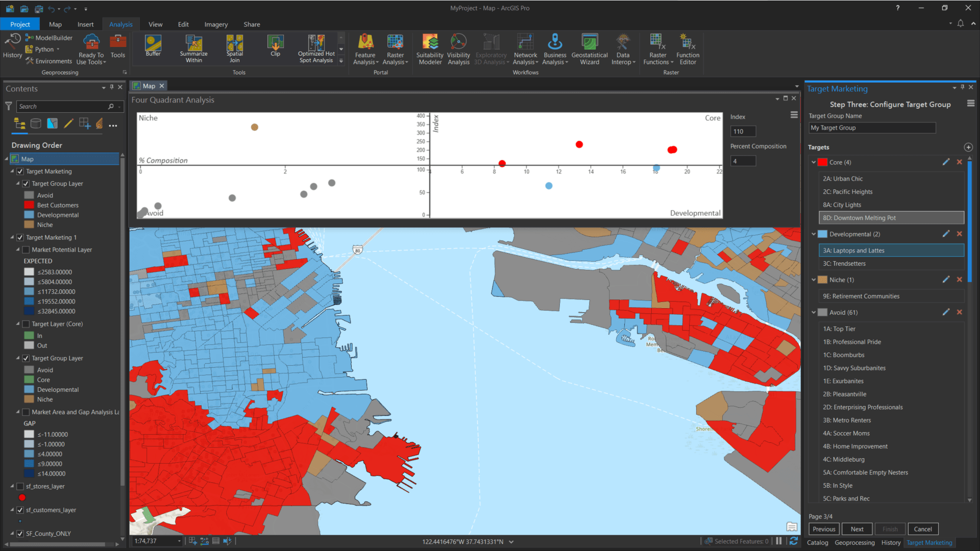Open the map scale dropdown

pos(179,541)
